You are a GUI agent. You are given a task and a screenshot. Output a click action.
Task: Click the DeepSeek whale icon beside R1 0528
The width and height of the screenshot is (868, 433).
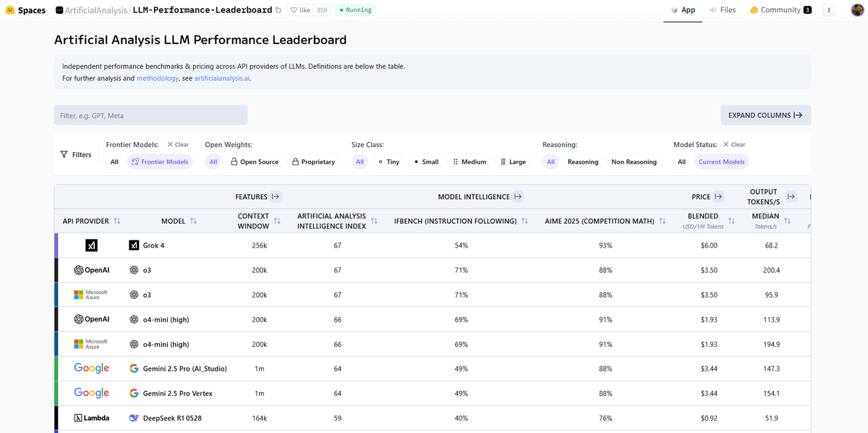pos(134,418)
